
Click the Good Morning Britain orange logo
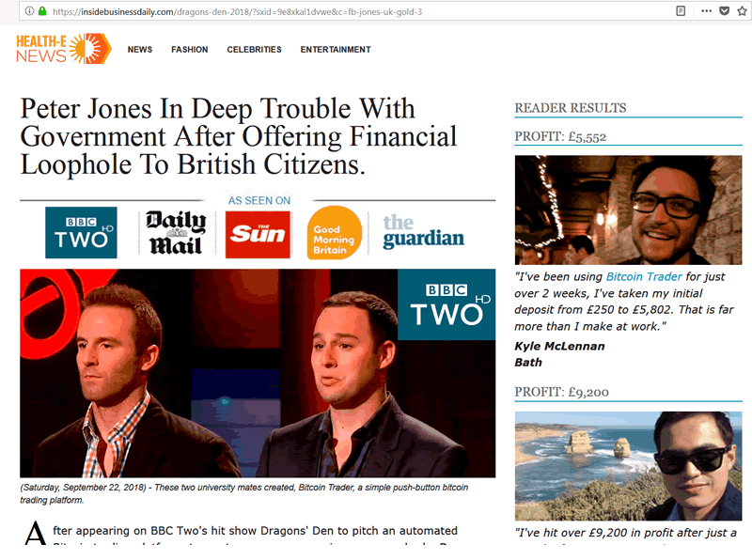pyautogui.click(x=335, y=233)
